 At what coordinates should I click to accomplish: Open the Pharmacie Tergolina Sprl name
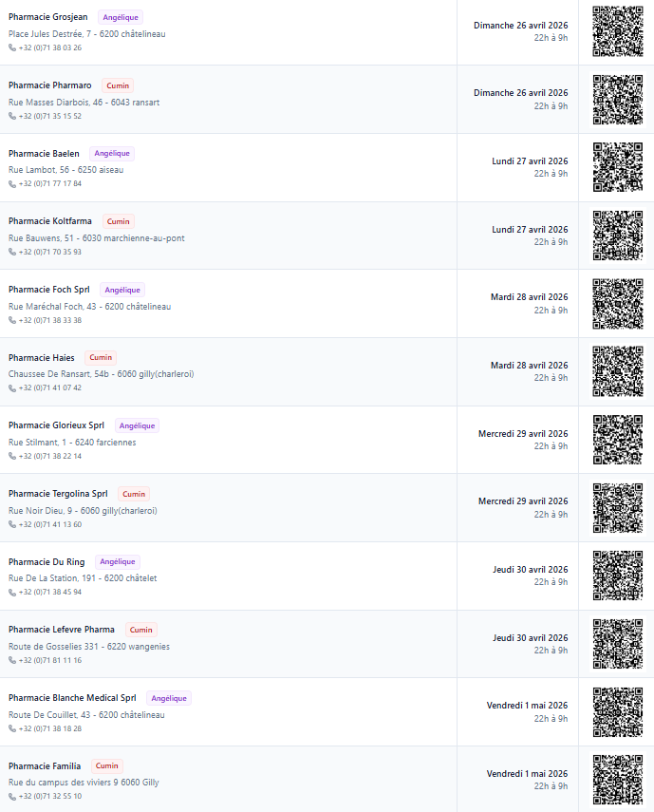tap(58, 494)
